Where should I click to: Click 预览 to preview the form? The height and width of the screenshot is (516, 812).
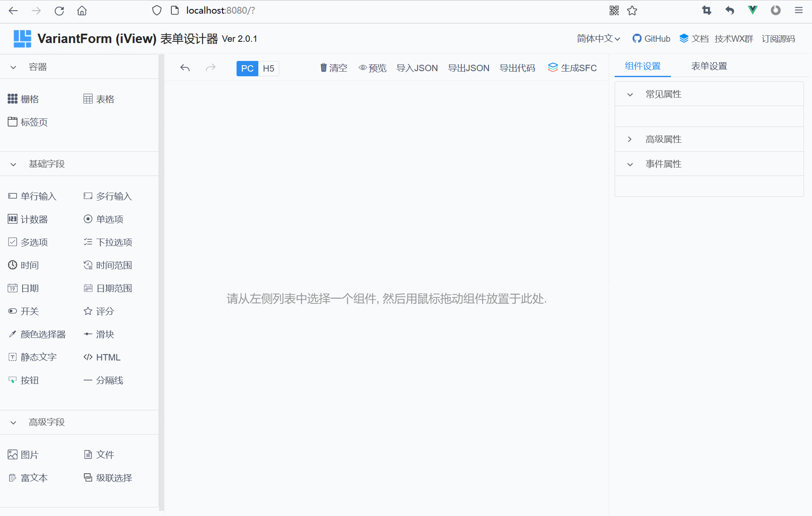click(373, 68)
